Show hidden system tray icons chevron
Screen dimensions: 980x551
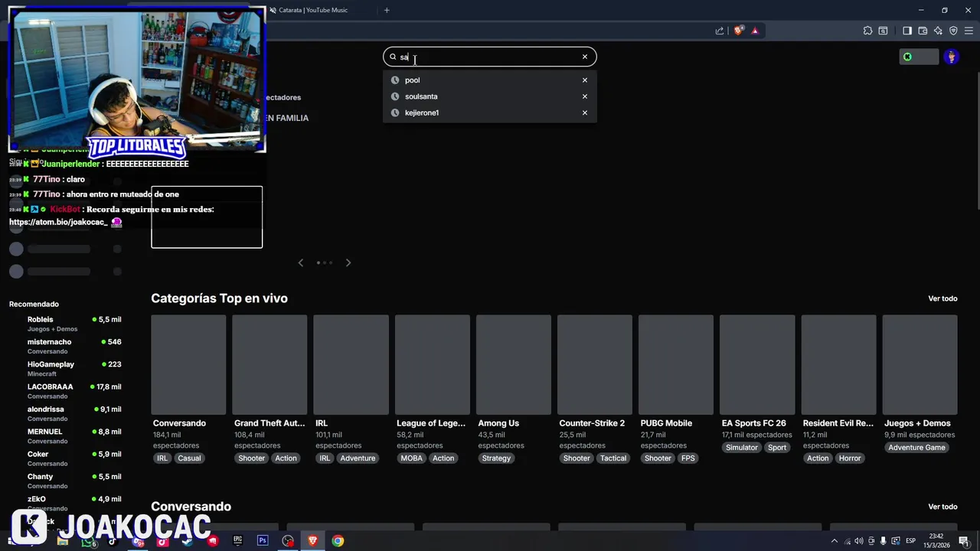pyautogui.click(x=833, y=541)
